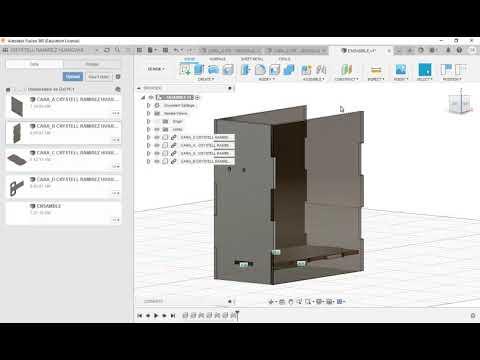Open Display Settings in the navigation bar
480x360 pixels.
tap(320, 302)
